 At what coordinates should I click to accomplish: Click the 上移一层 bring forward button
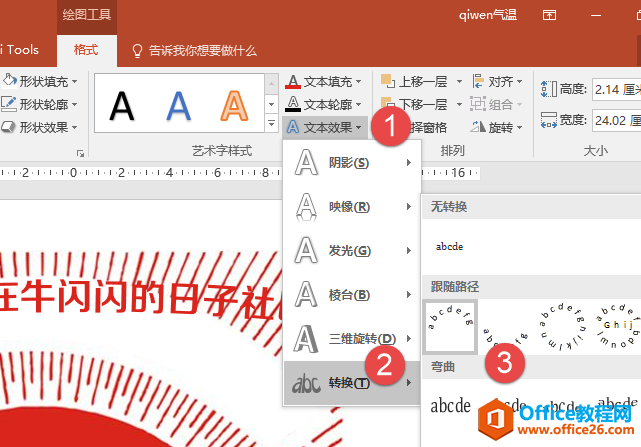coord(415,81)
